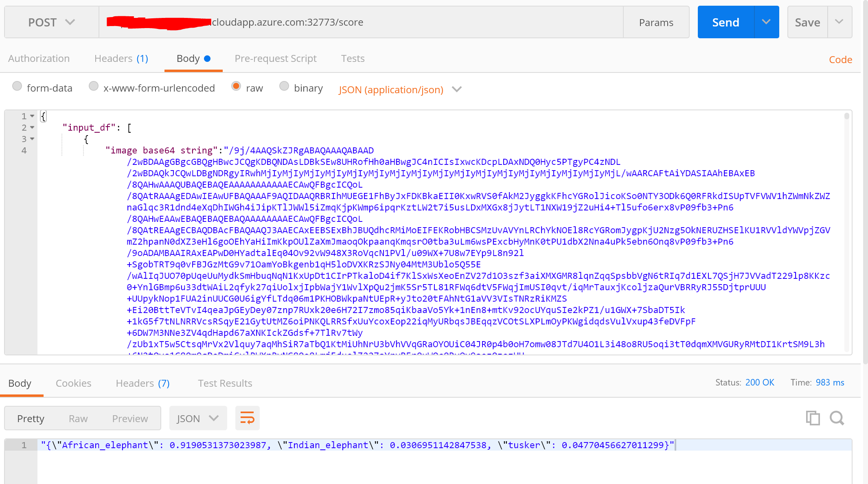Collapse line 3 object fold arrow
Viewport: 868px width, 484px height.
(x=32, y=139)
